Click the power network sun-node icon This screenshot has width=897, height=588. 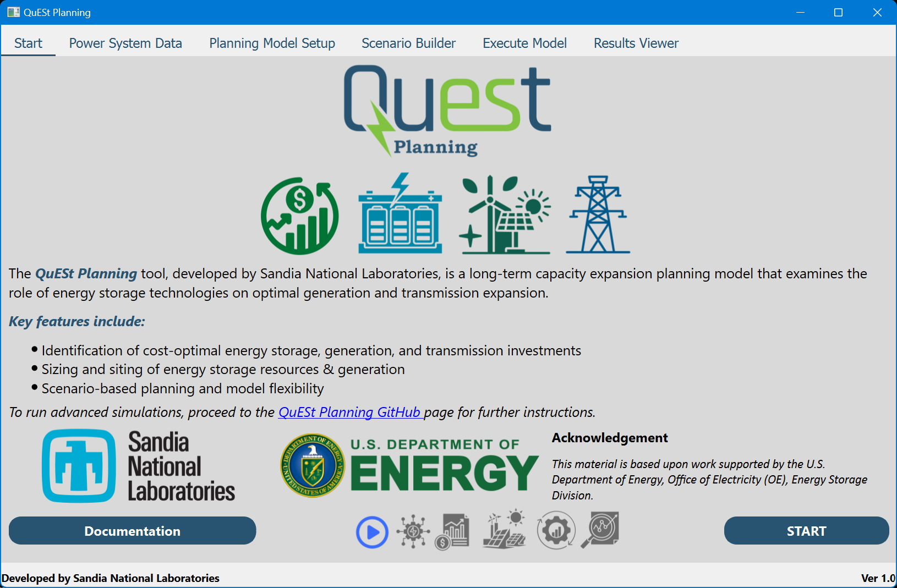point(413,531)
